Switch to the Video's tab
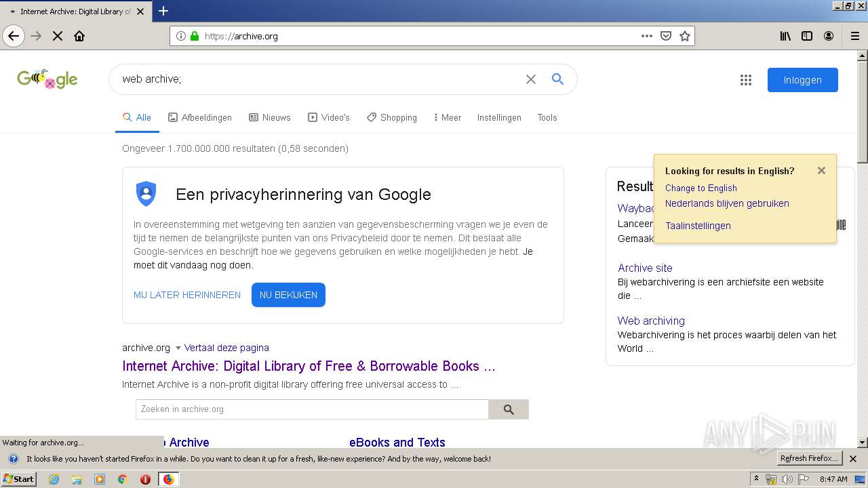 click(x=329, y=117)
